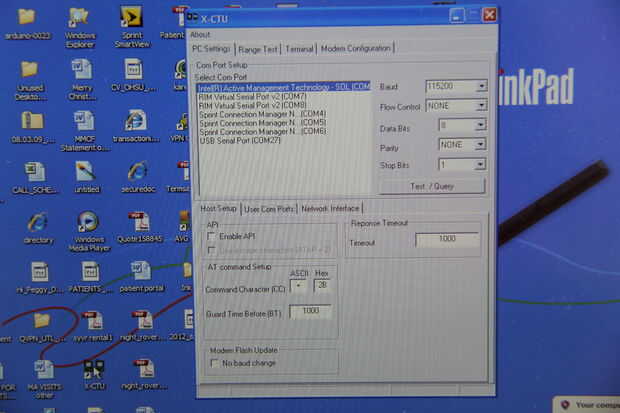This screenshot has height=413, width=620.
Task: Switch to the Modem Configuration tab
Action: pos(355,49)
